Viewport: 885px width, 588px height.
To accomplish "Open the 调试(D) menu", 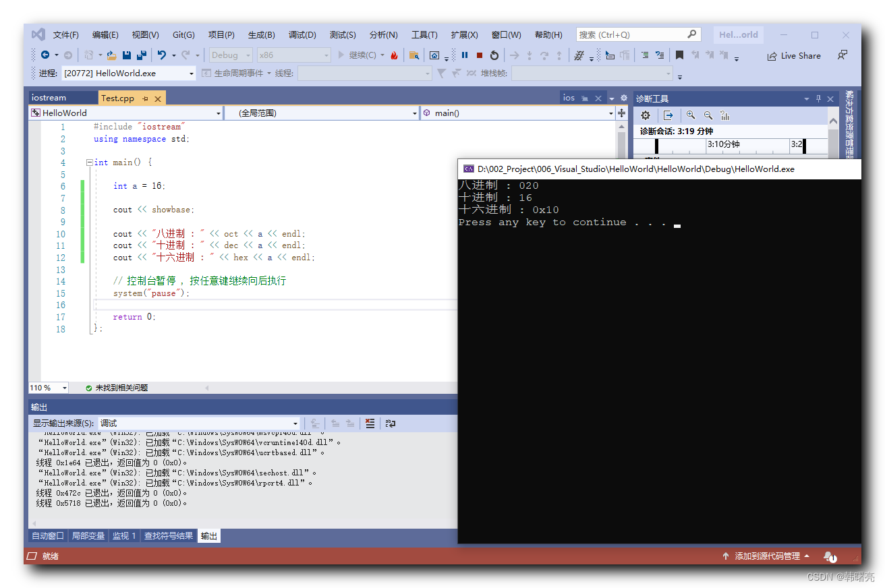I will pyautogui.click(x=302, y=34).
